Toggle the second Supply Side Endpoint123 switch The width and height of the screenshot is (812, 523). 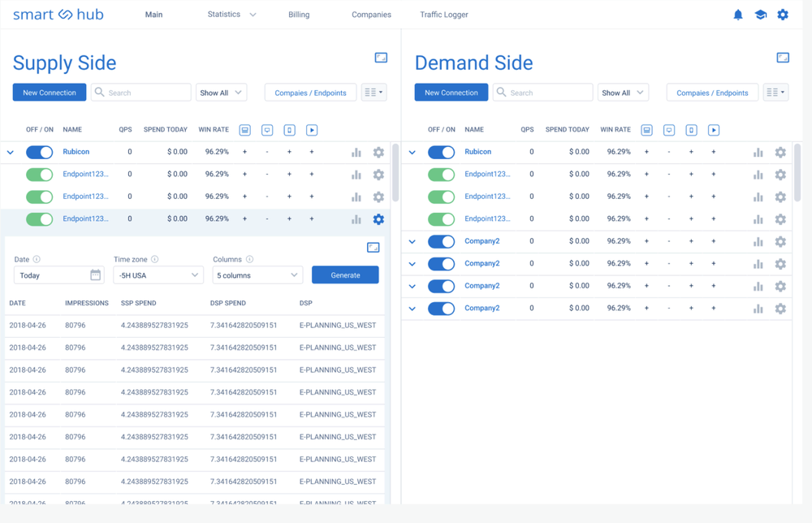(x=39, y=197)
